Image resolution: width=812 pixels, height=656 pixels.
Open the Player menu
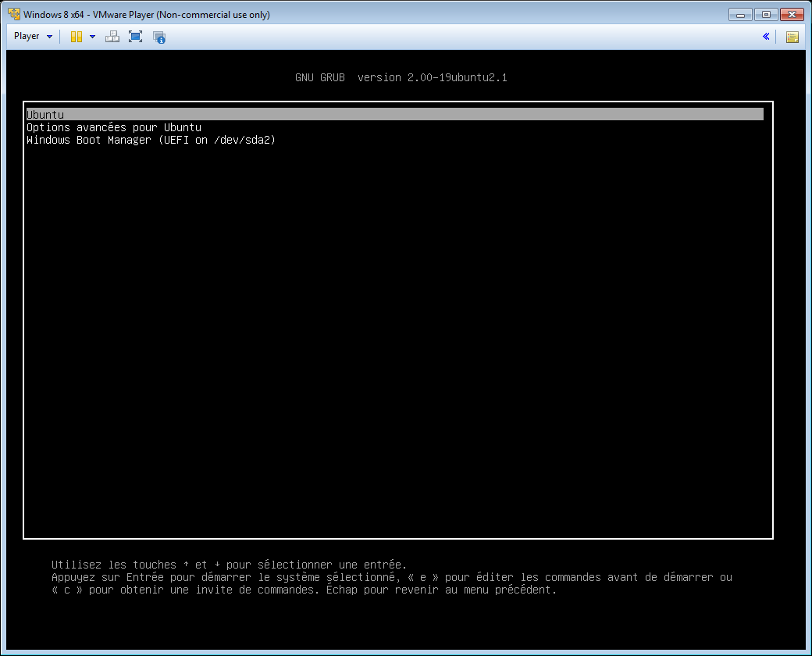[33, 36]
